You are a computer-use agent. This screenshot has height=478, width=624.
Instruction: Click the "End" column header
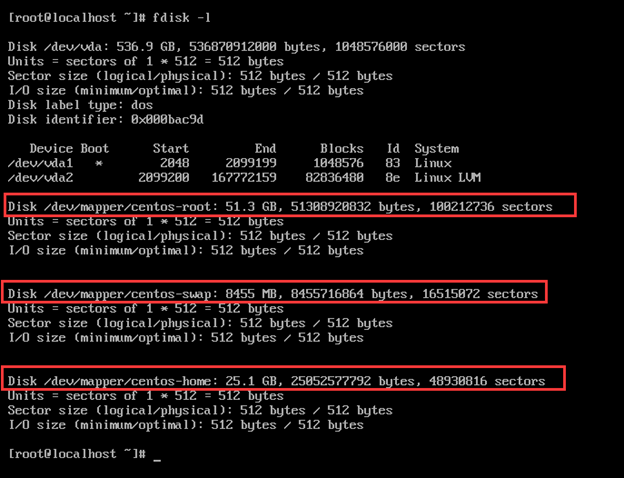pos(265,149)
